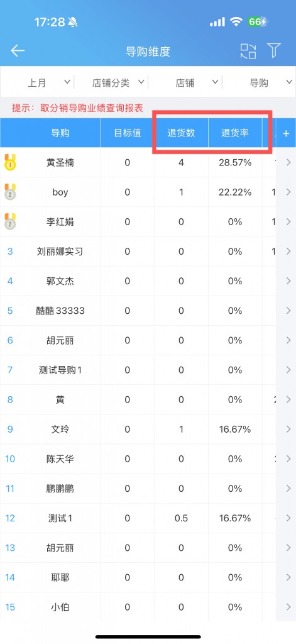Open the layout switch icon
Viewport: 296px width, 644px height.
pos(248,51)
